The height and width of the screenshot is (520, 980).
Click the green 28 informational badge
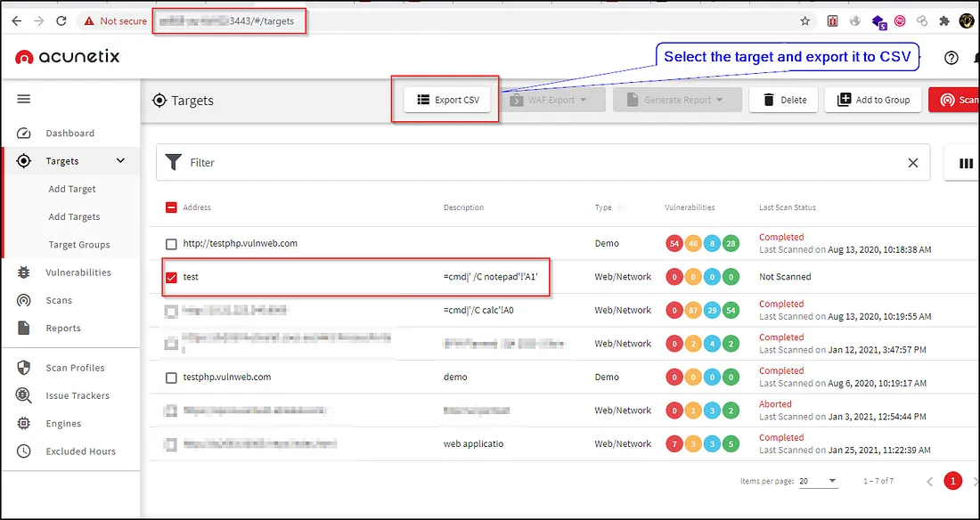(x=731, y=244)
